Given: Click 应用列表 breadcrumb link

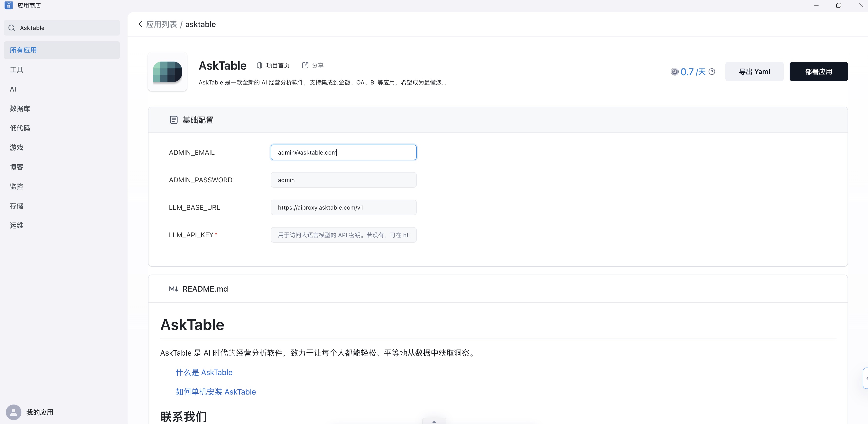Looking at the screenshot, I should point(161,24).
